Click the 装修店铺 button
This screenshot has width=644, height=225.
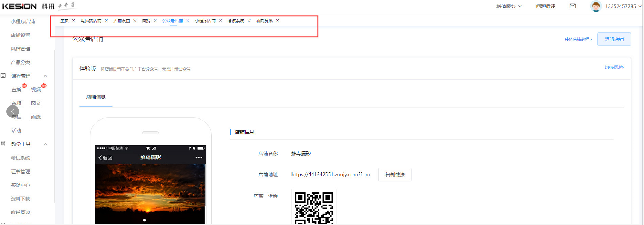614,39
